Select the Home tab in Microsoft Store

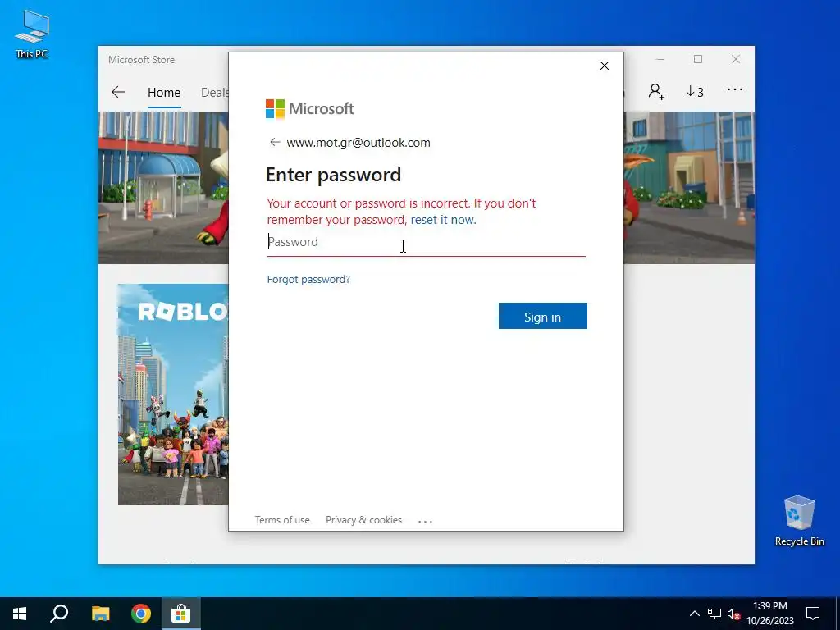pos(164,92)
